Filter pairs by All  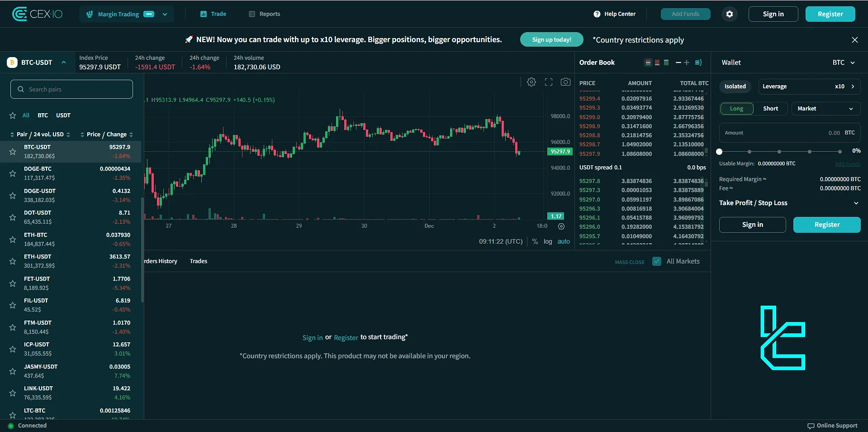(x=26, y=115)
